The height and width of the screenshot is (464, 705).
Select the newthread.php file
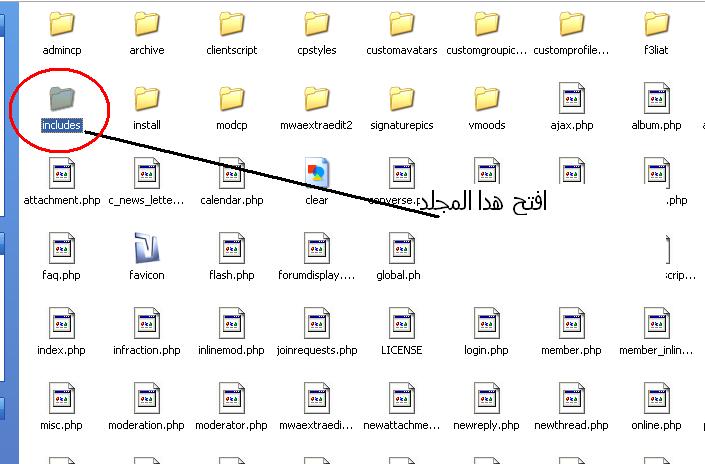[x=571, y=398]
